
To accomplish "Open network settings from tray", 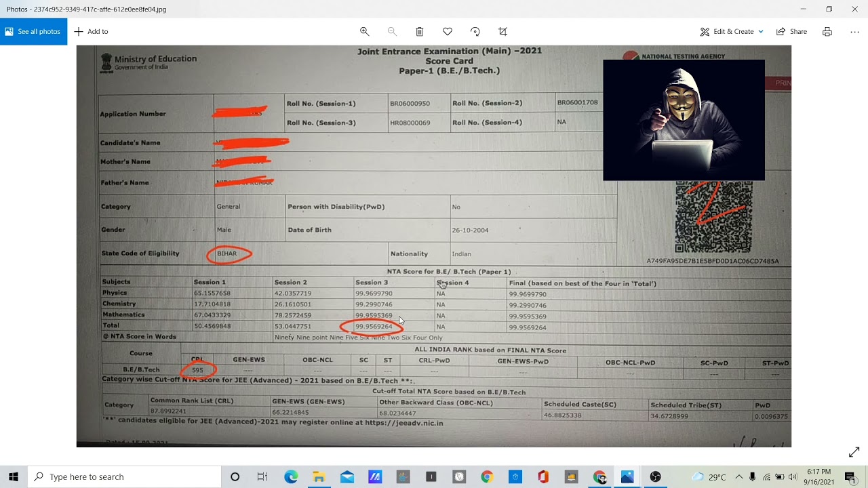I will (766, 476).
